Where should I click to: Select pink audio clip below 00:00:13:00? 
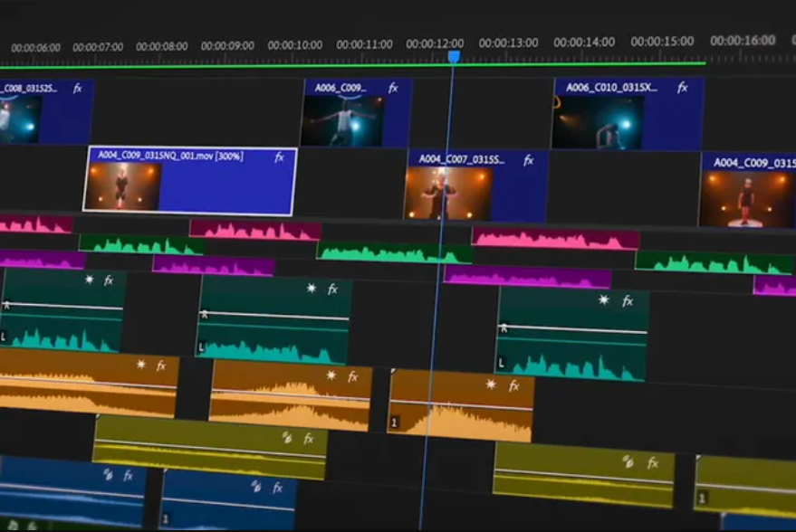tap(556, 240)
